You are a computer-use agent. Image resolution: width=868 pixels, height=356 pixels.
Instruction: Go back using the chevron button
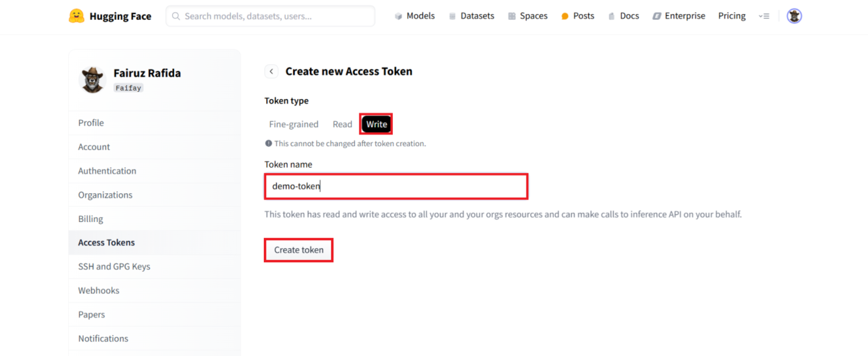click(x=271, y=71)
